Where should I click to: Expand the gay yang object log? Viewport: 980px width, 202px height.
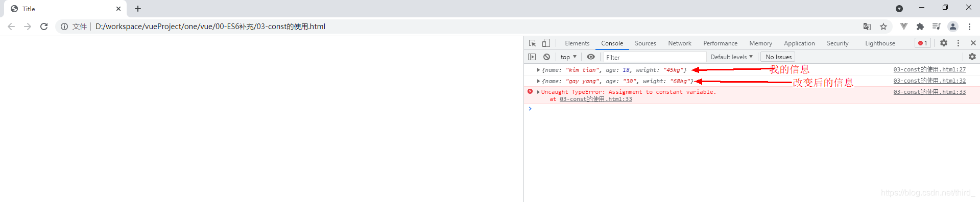coord(538,81)
